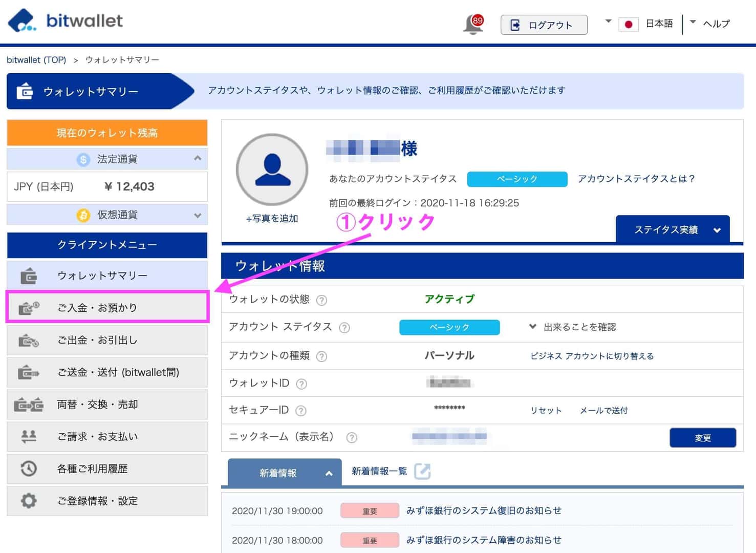Viewport: 756px width, 553px height.
Task: Collapse the 法定通貨 section chevron
Action: pos(198,159)
